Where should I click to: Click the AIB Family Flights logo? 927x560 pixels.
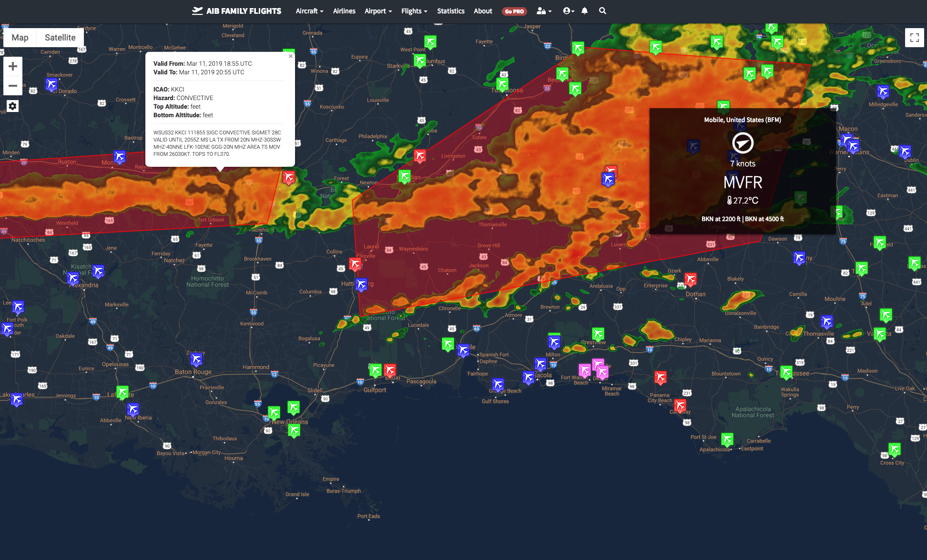point(237,11)
